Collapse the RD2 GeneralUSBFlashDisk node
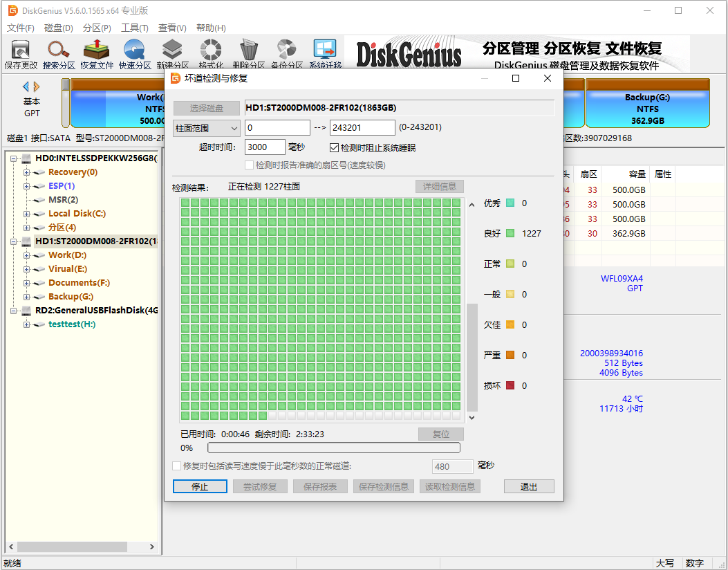Viewport: 728px width, 570px height. coord(13,311)
